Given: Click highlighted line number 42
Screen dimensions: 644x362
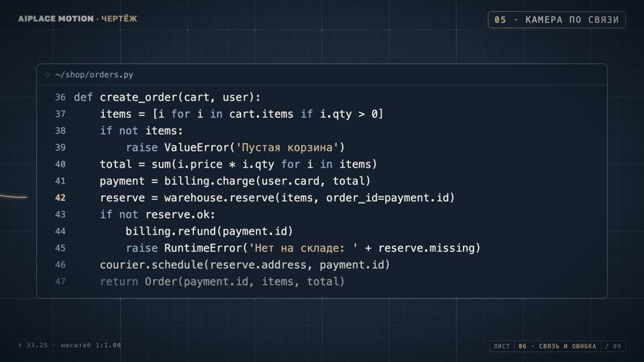Looking at the screenshot, I should pos(60,198).
